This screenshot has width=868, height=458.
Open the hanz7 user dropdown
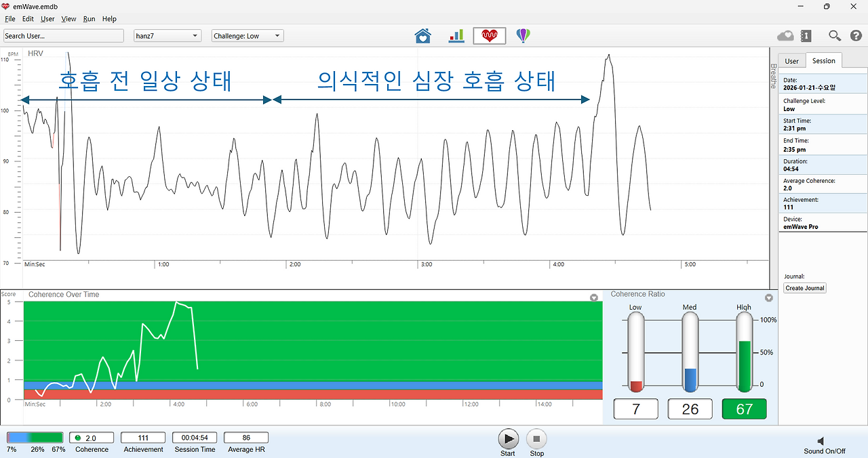(167, 36)
